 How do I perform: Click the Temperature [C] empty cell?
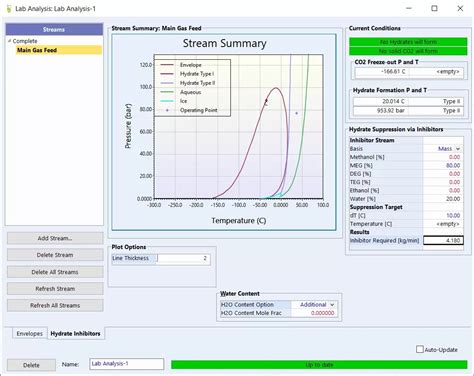tap(443, 224)
